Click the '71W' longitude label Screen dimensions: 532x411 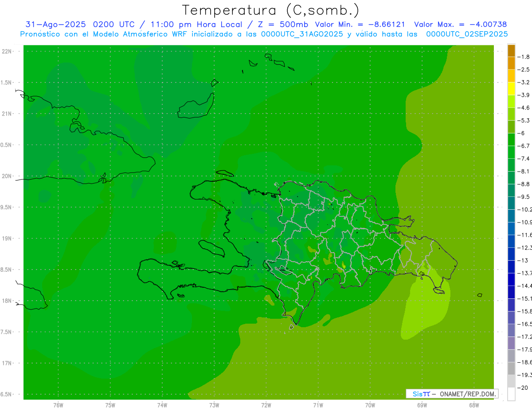point(318,405)
